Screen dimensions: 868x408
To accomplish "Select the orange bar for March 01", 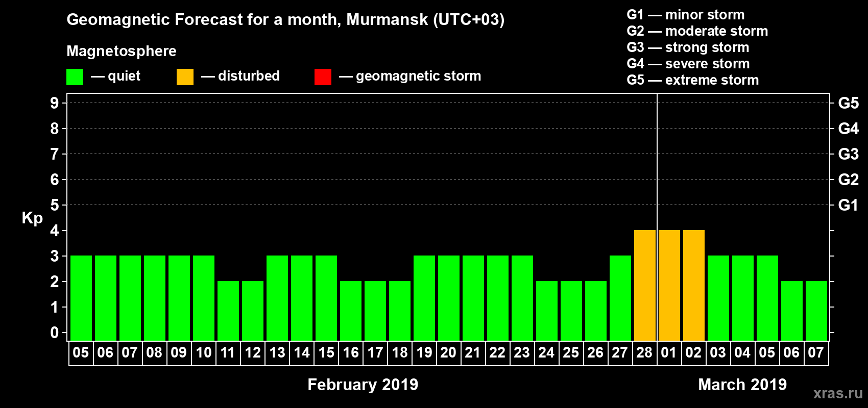I will pos(669,286).
